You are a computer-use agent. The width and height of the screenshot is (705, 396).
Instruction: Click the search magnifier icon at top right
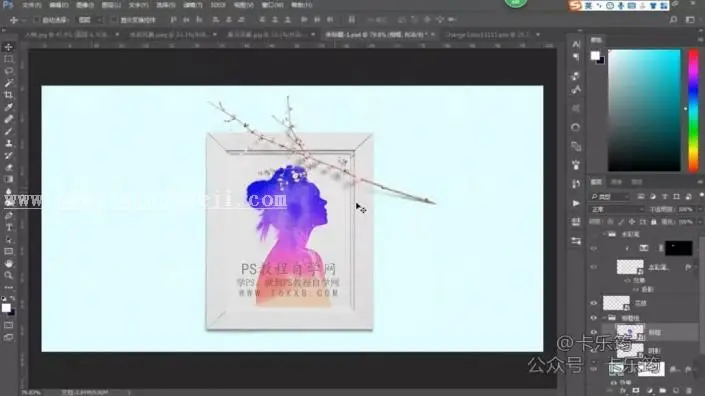tap(673, 20)
